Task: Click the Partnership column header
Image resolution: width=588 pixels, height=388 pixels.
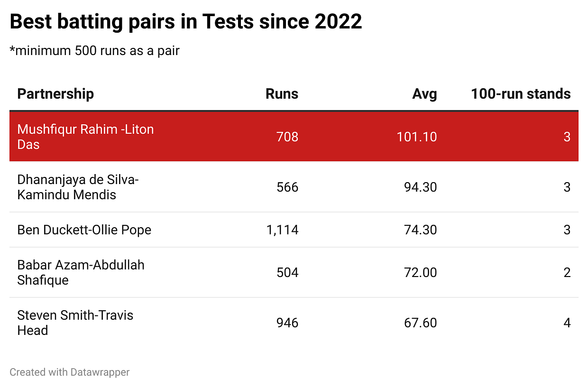Action: (55, 94)
